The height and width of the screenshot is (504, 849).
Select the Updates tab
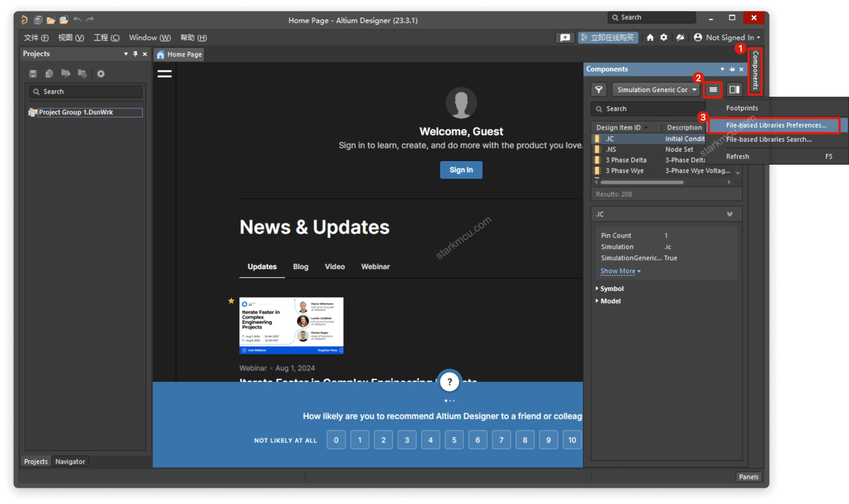(x=262, y=266)
